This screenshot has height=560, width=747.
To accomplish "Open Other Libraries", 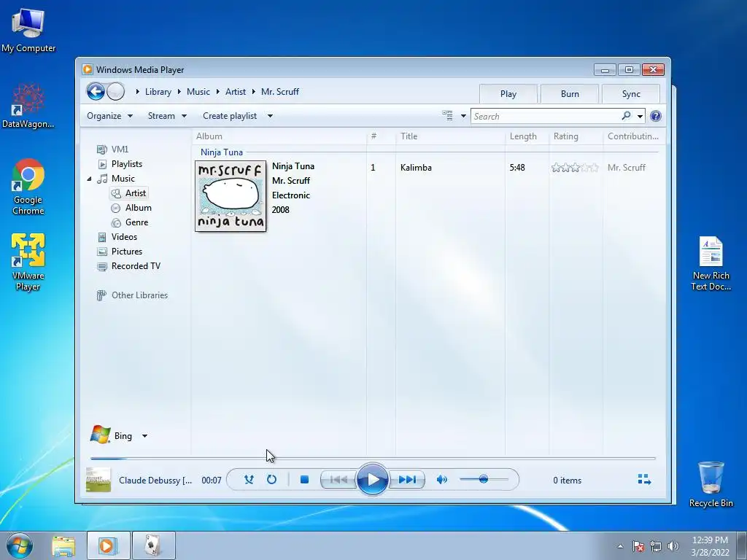I will tap(139, 295).
